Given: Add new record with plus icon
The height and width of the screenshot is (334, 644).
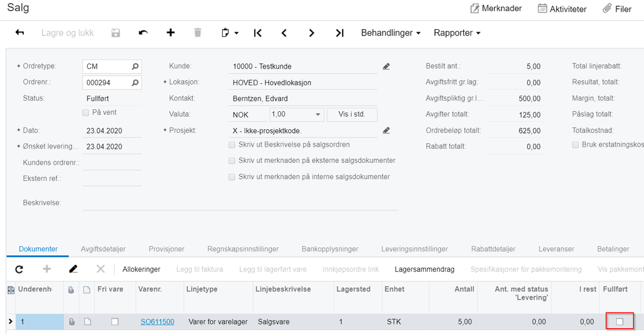Looking at the screenshot, I should [170, 33].
